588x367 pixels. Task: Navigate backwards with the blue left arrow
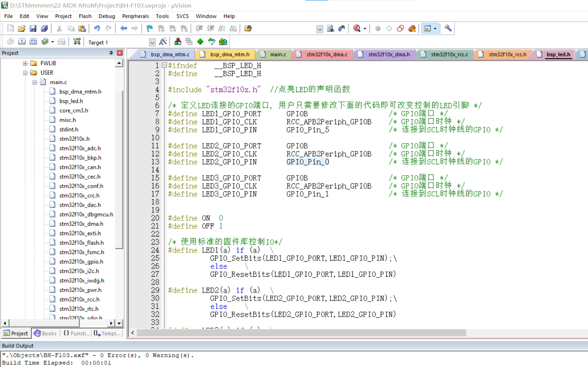(123, 28)
